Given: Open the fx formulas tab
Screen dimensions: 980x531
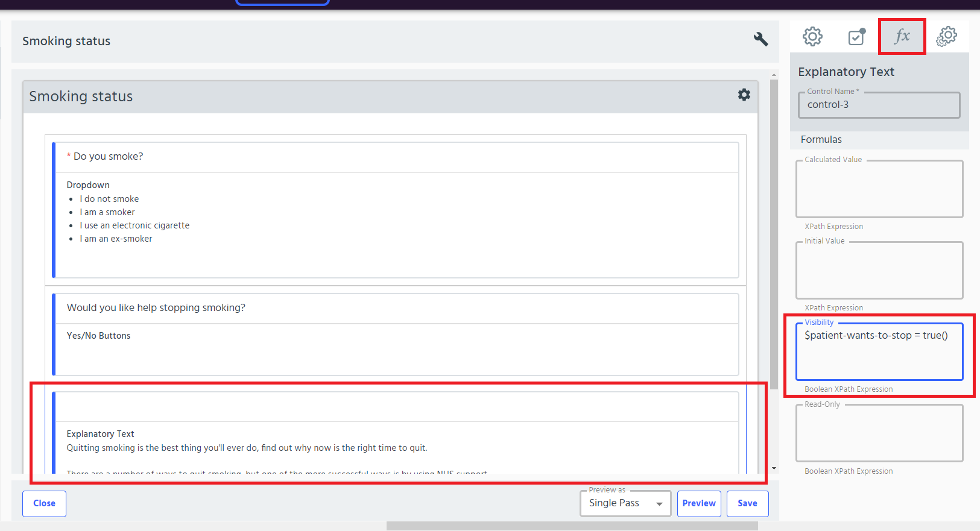Looking at the screenshot, I should tap(902, 36).
